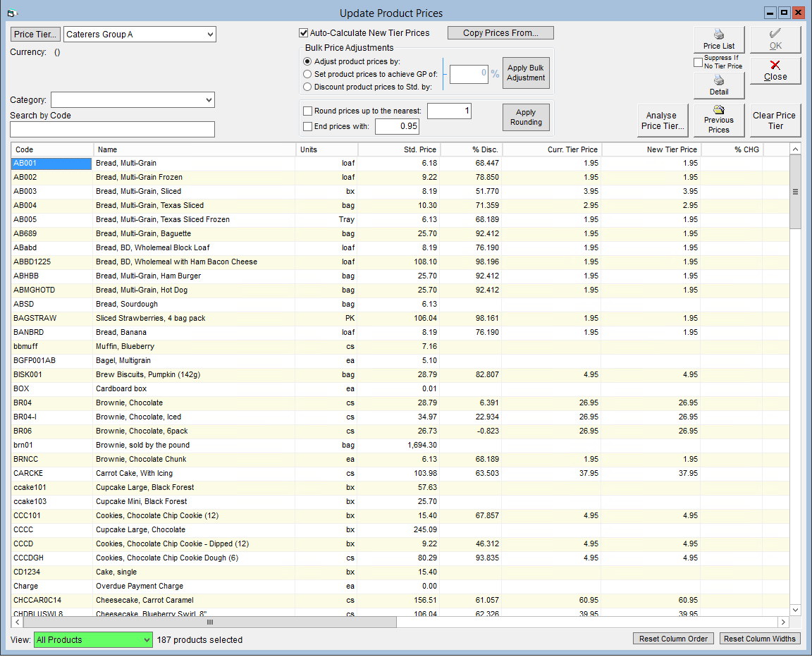
Task: Select the ABBD1225 product row
Action: coord(400,262)
